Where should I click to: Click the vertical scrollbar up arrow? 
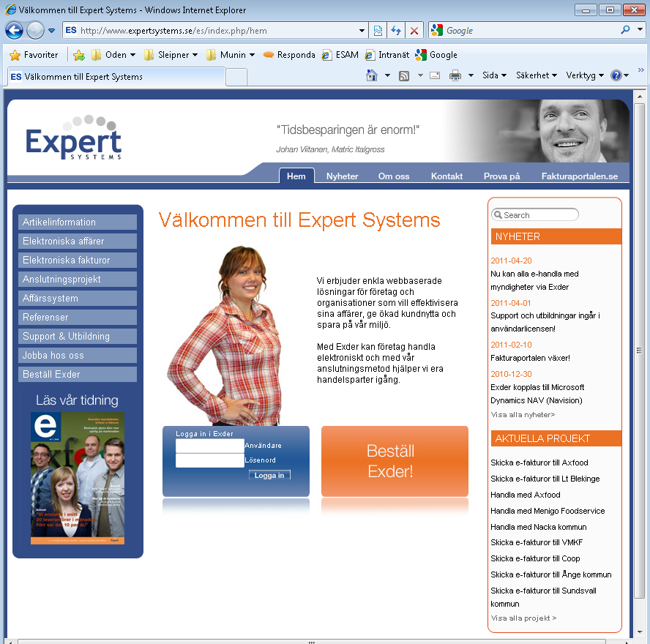(640, 97)
